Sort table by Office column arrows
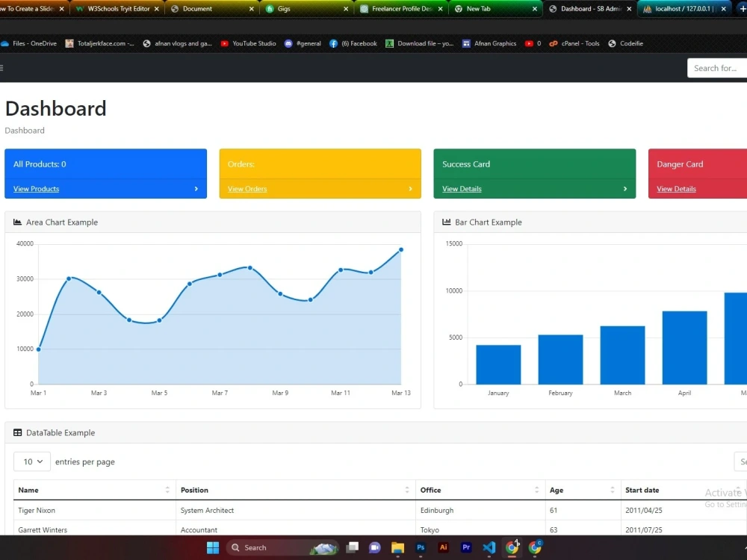The width and height of the screenshot is (747, 560). pyautogui.click(x=536, y=490)
